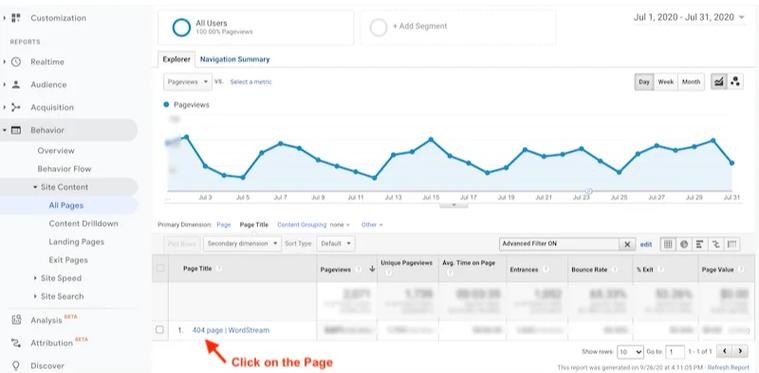Click the Discover lightbulb icon
The image size is (759, 373).
pyautogui.click(x=16, y=366)
